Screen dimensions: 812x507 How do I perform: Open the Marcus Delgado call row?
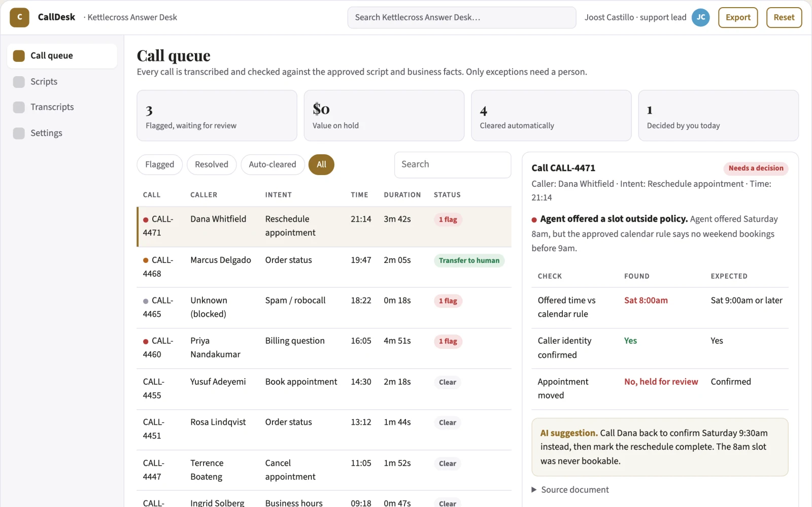pos(324,267)
